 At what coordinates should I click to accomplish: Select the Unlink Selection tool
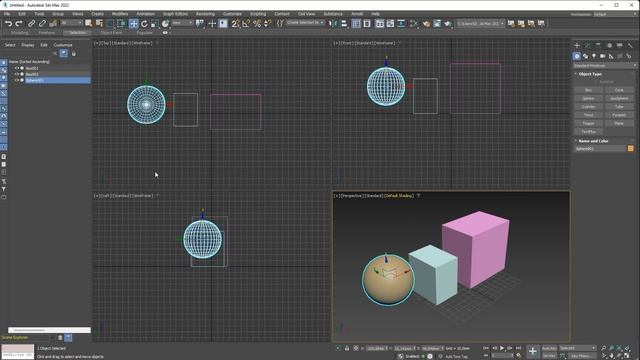pyautogui.click(x=42, y=24)
